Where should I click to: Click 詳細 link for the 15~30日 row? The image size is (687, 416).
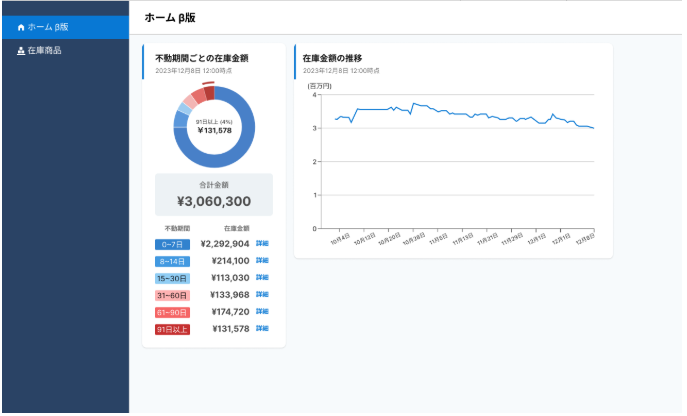[x=262, y=277]
